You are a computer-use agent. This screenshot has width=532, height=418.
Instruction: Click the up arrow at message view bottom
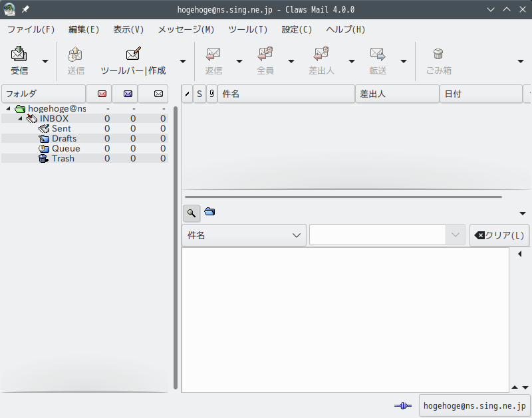(x=515, y=387)
